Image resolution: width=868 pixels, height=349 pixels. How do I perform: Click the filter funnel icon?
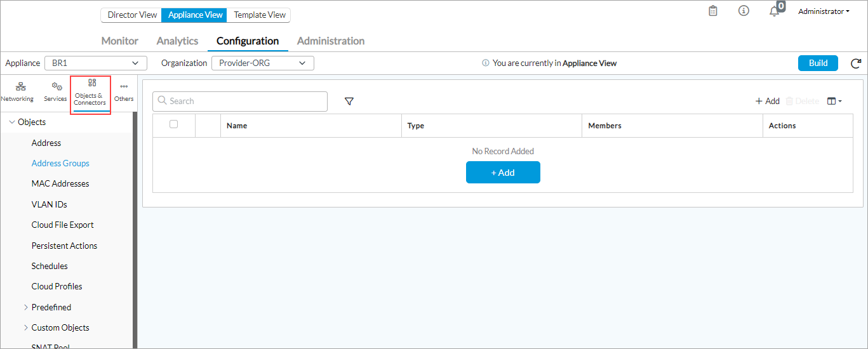(349, 102)
